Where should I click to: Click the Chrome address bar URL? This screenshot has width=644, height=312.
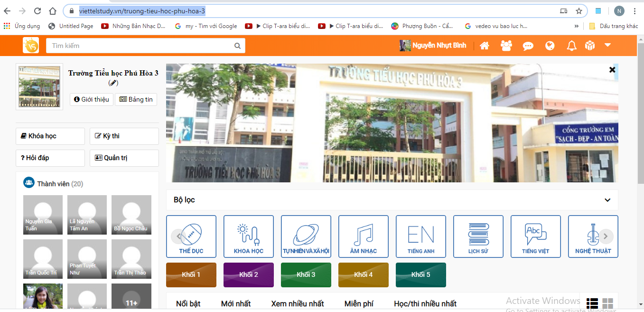click(142, 11)
